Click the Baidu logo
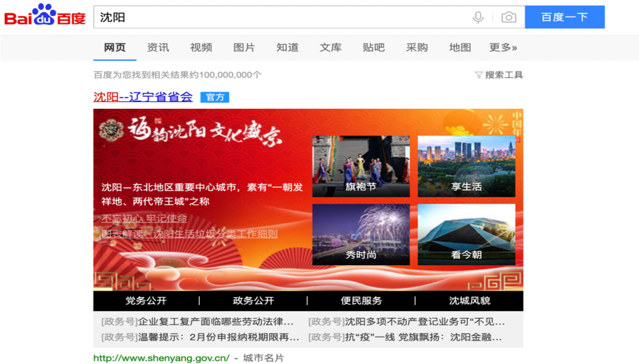 (45, 15)
